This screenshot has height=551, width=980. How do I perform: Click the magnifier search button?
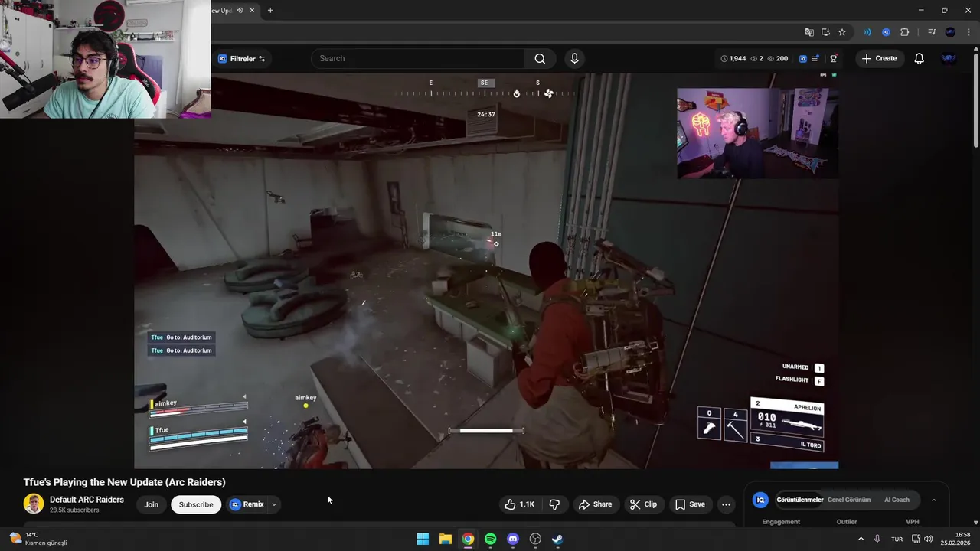540,59
